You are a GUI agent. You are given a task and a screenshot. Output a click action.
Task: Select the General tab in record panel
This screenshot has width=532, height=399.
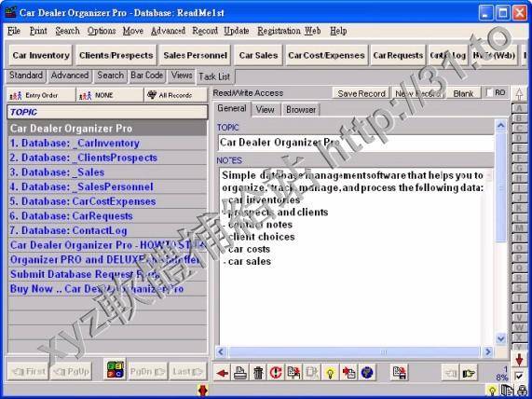[x=232, y=108]
